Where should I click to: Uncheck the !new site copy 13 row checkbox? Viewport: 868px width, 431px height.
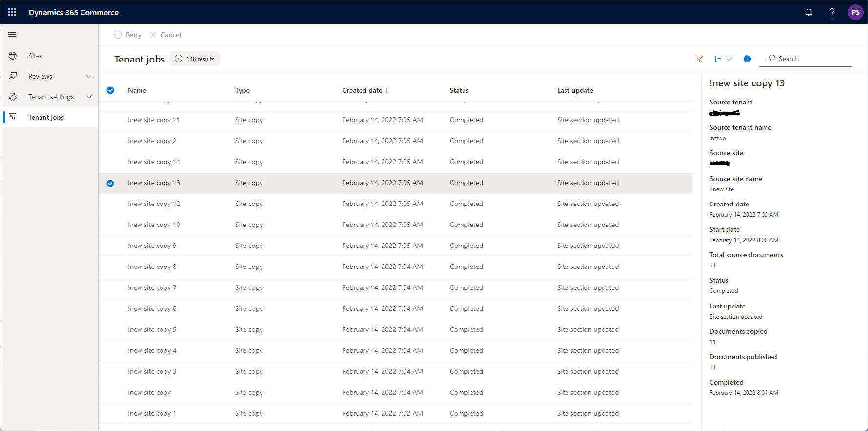[110, 184]
